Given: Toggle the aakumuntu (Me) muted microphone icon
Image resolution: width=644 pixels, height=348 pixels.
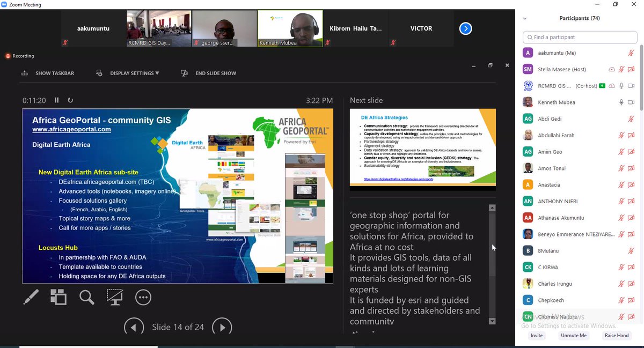Looking at the screenshot, I should [632, 53].
